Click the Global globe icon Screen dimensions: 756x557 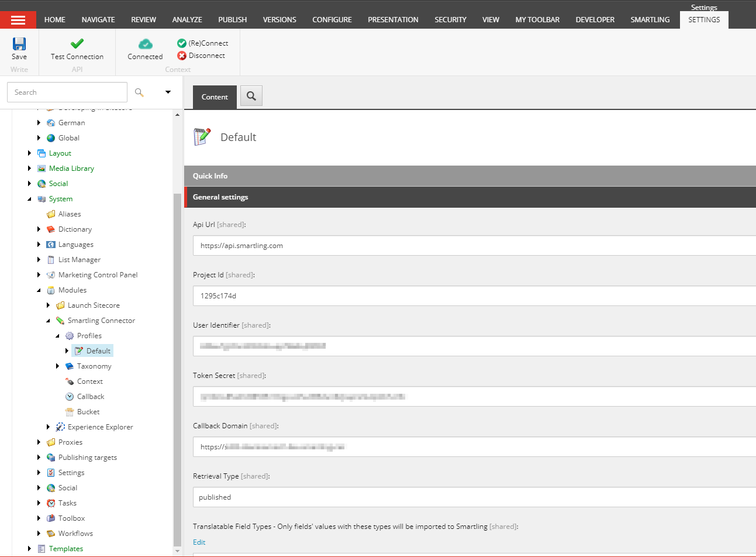[51, 138]
